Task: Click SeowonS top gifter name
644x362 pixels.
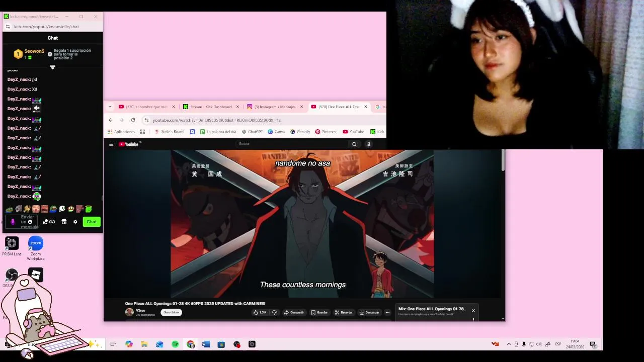Action: [x=34, y=51]
